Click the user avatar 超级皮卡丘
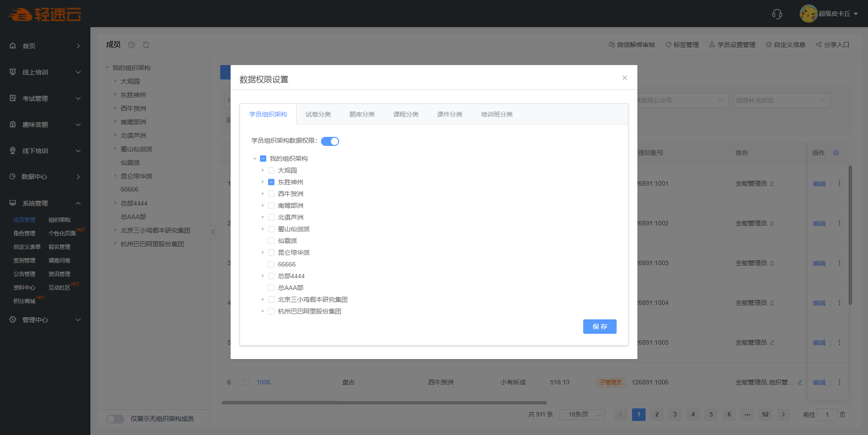 click(808, 14)
